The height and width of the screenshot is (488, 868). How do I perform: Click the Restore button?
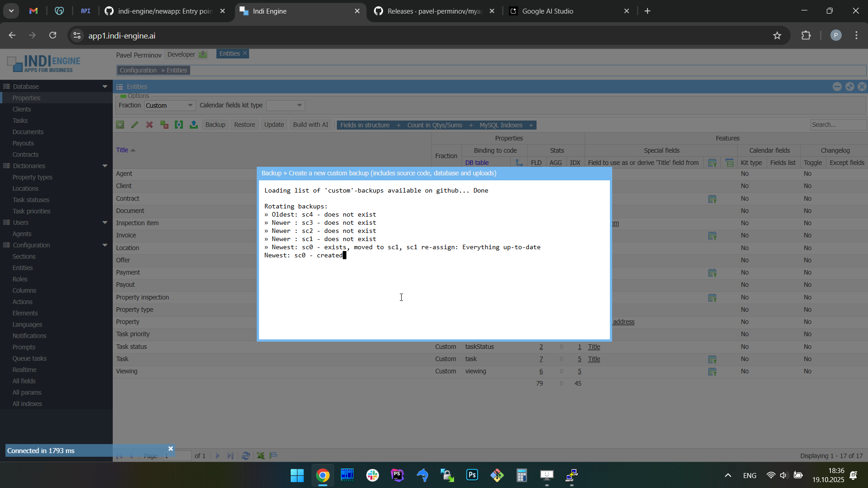point(245,125)
